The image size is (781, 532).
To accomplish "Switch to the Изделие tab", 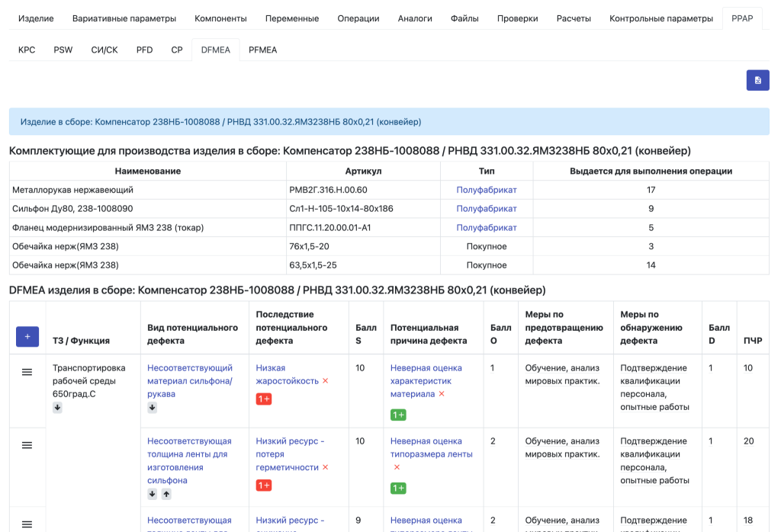I will tap(36, 18).
